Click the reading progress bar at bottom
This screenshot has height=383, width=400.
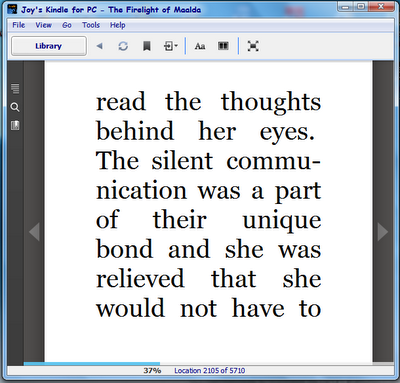click(x=198, y=364)
